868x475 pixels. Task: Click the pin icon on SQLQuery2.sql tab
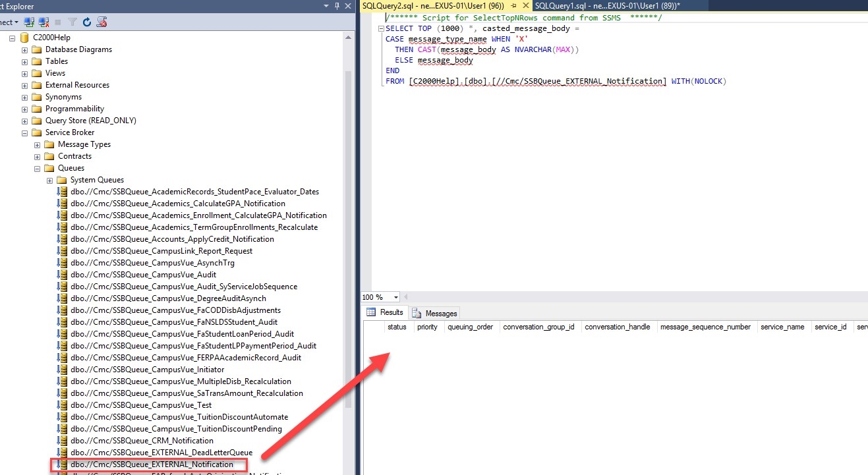pyautogui.click(x=513, y=5)
